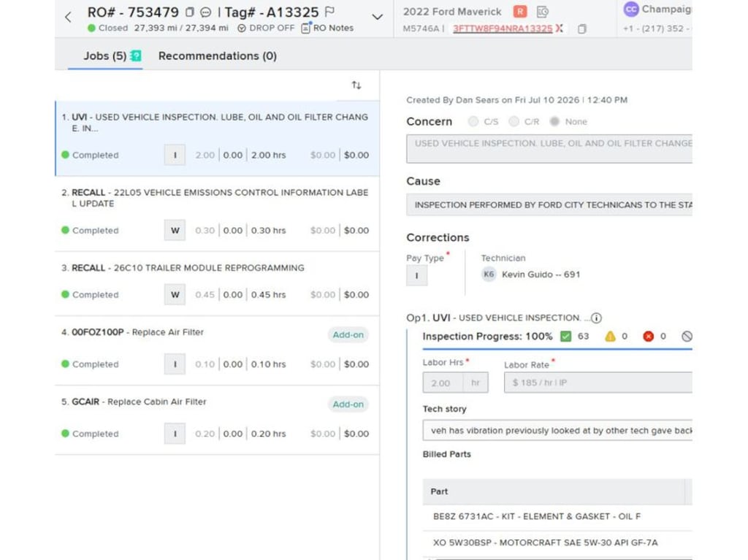
Task: Click technician Kevin Guido avatar
Action: click(x=489, y=275)
